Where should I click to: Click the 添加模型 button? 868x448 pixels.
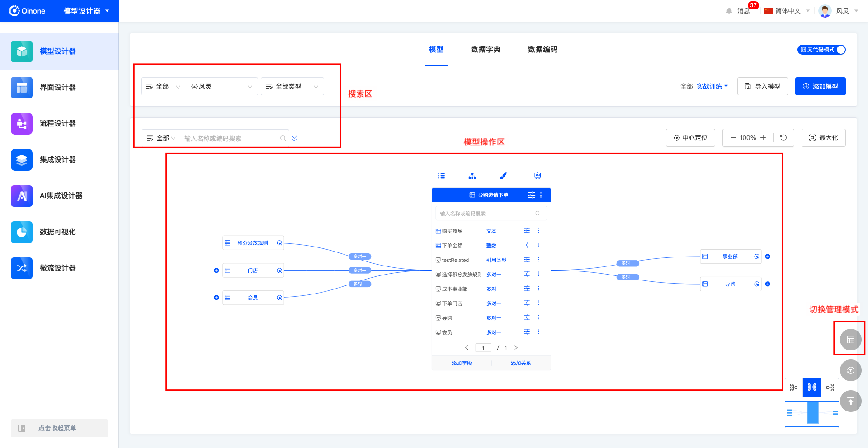(x=820, y=86)
